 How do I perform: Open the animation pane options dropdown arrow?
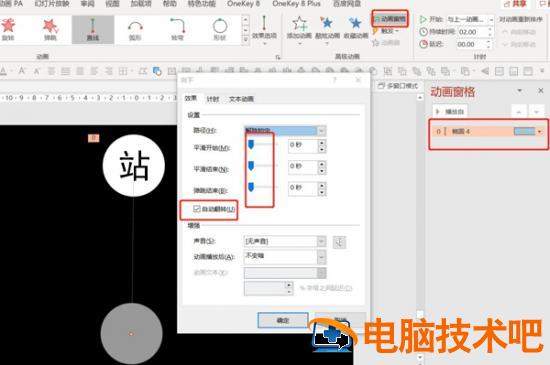[x=520, y=91]
